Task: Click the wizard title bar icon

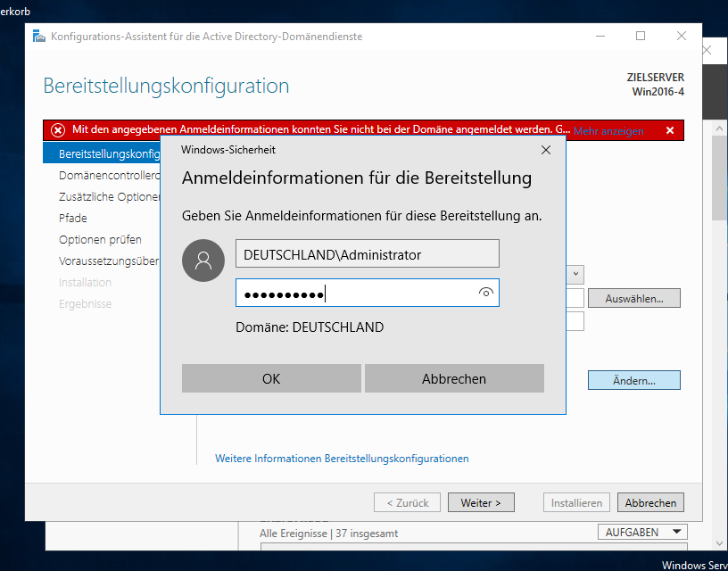Action: coord(39,37)
